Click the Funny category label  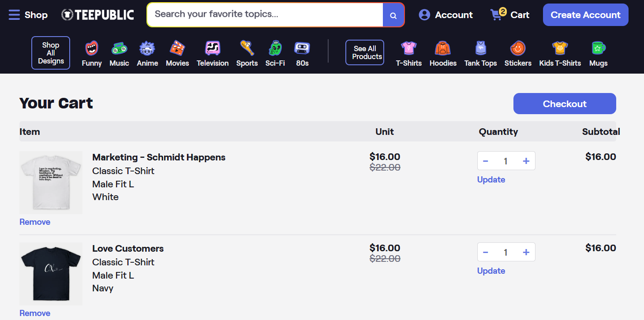pos(92,63)
